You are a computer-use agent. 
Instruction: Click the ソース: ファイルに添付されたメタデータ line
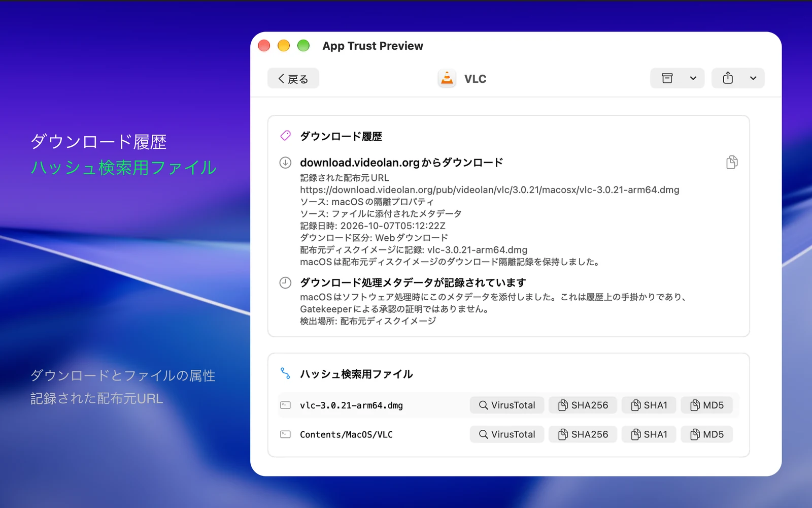(x=381, y=214)
